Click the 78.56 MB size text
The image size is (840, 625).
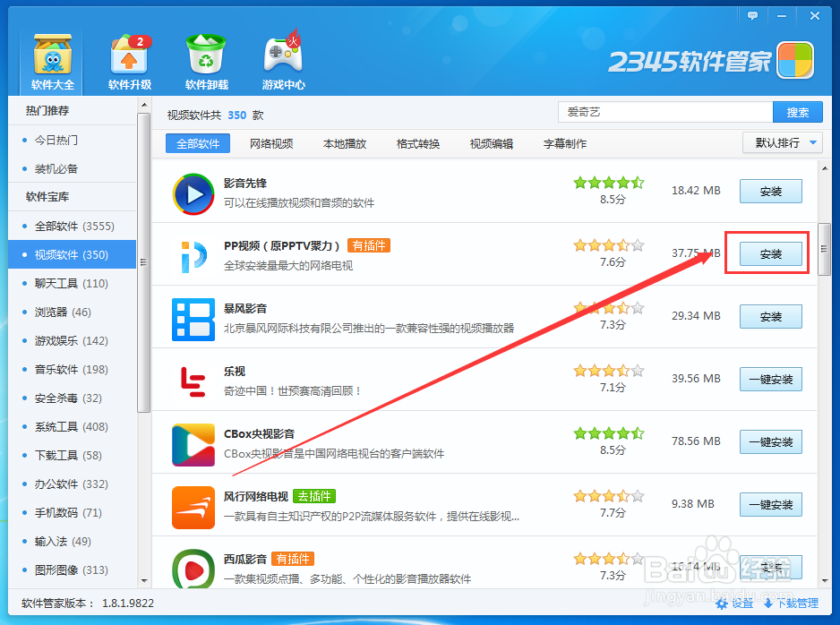[x=696, y=441]
